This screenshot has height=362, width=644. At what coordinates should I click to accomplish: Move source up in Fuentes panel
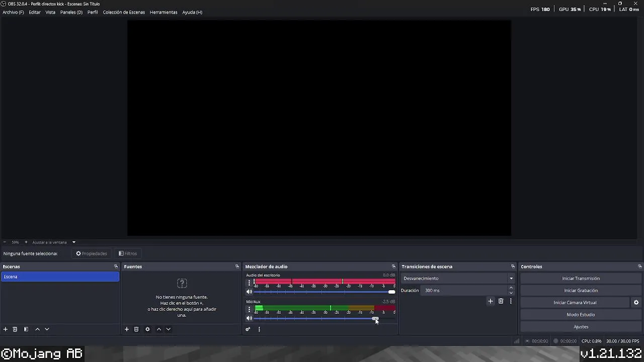pos(159,329)
